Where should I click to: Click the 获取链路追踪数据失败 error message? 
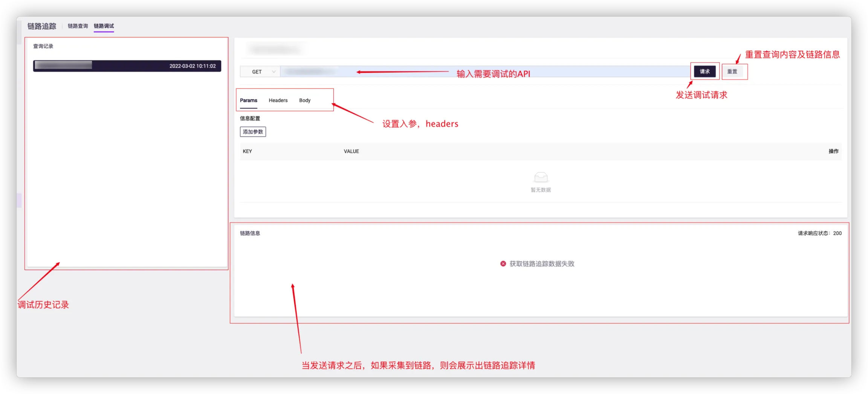[542, 264]
